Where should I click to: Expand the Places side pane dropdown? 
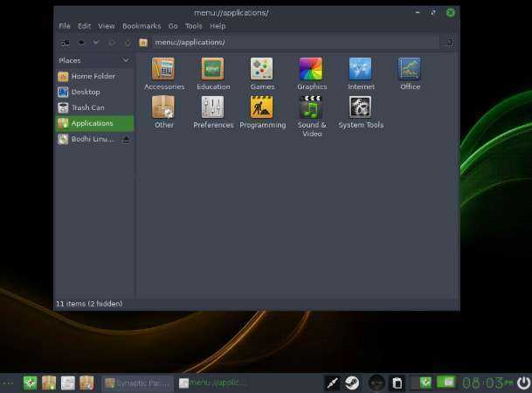[x=126, y=60]
